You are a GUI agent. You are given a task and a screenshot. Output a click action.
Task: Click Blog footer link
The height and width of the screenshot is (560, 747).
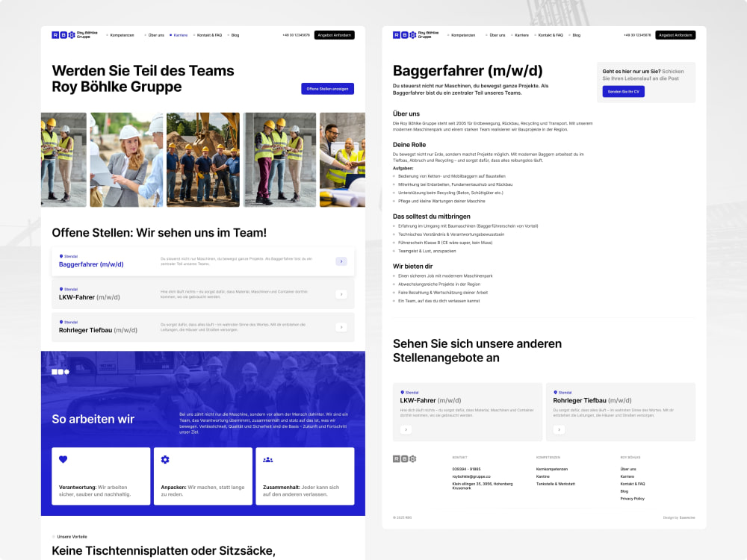pos(624,491)
